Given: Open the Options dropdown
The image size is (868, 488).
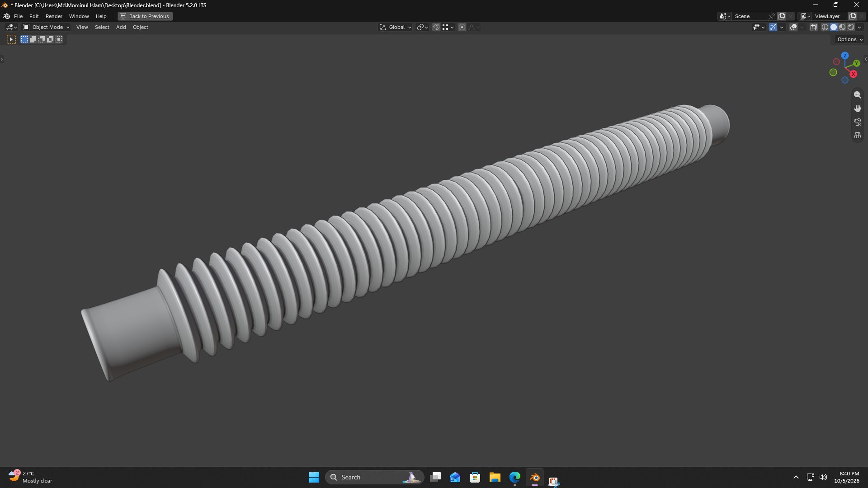Looking at the screenshot, I should click(849, 40).
